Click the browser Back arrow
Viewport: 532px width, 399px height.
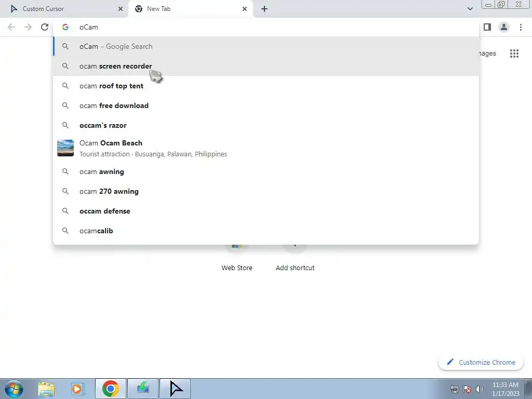(x=11, y=27)
